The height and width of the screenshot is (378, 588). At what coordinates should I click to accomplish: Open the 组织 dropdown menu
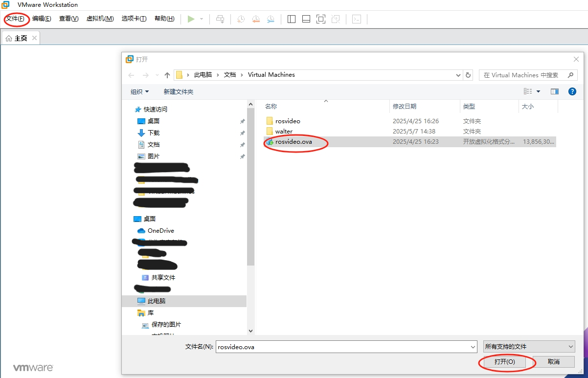point(140,91)
